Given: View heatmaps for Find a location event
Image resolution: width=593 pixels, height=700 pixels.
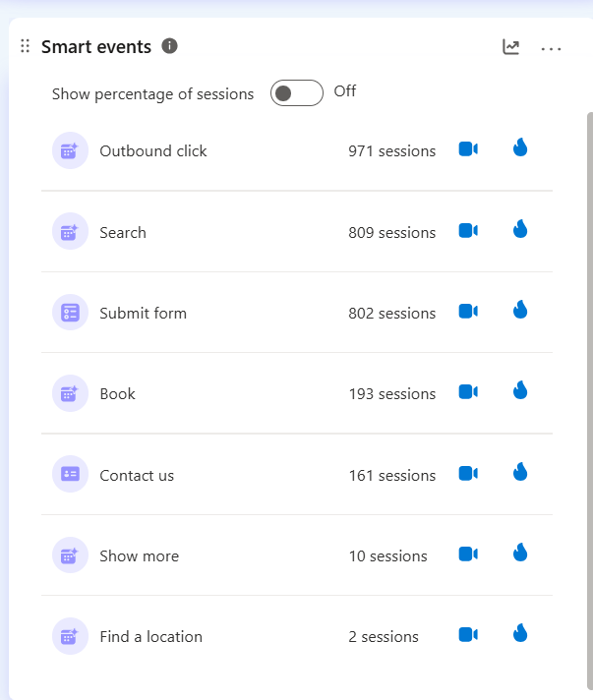Looking at the screenshot, I should pyautogui.click(x=520, y=634).
